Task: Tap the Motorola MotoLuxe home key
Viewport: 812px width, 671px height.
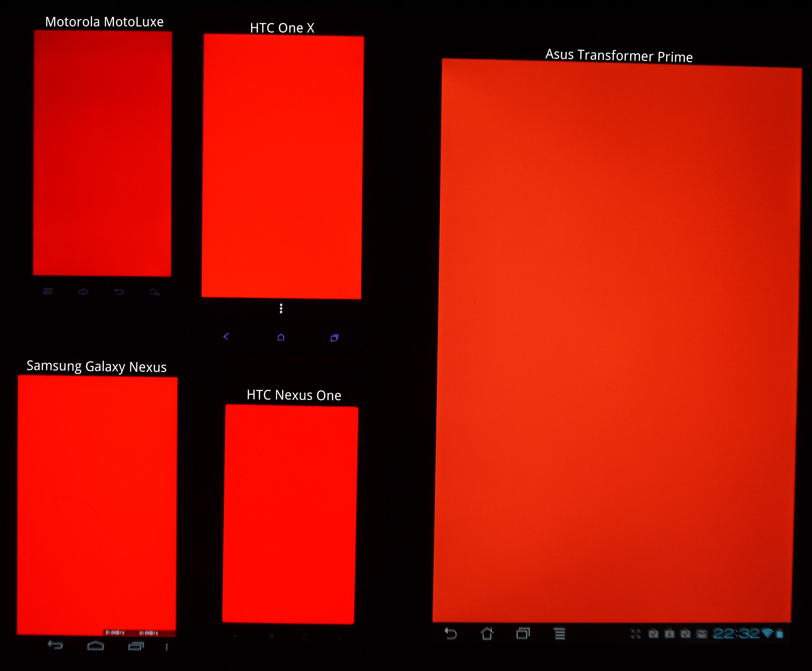Action: click(x=84, y=291)
